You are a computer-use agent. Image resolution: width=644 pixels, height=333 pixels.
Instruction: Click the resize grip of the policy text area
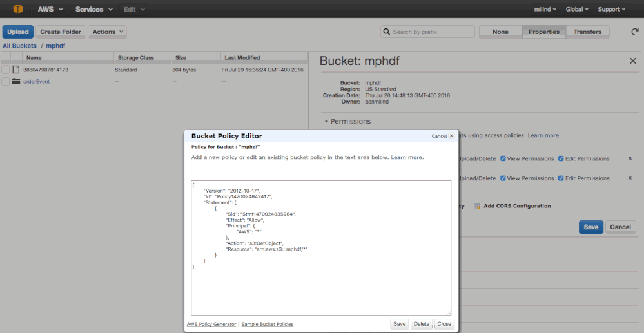coord(449,312)
